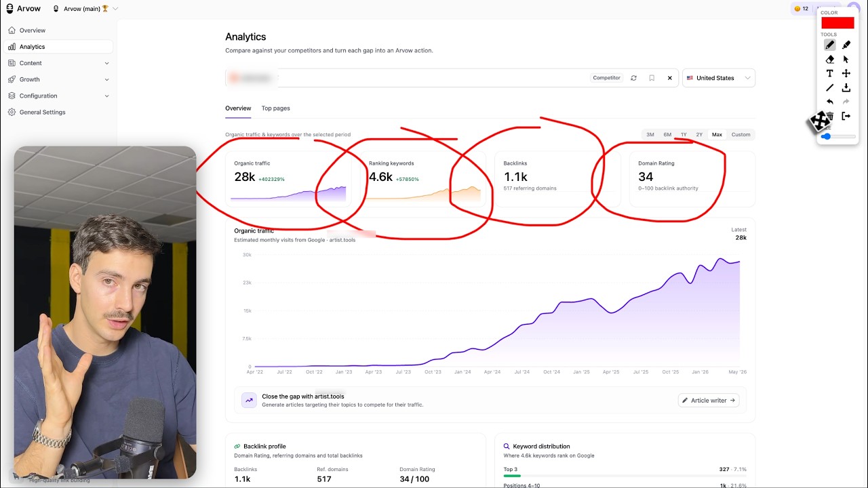Open the red COLOR swatch
This screenshot has height=488, width=868.
pos(837,23)
